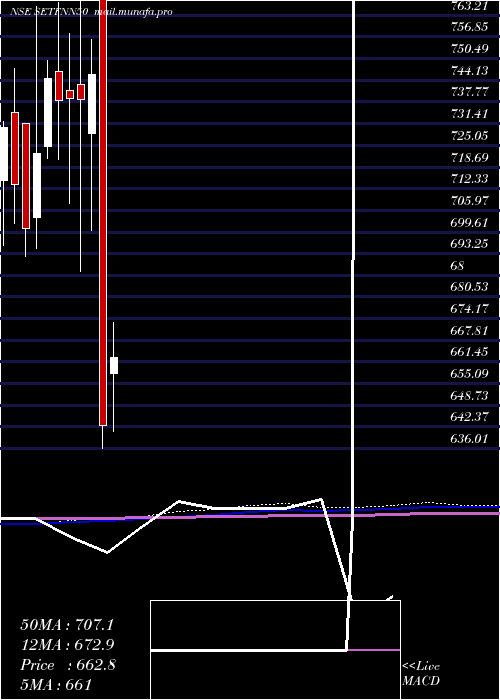Click the 744.13 price label
Screen dimensions: 500x700
469,71
